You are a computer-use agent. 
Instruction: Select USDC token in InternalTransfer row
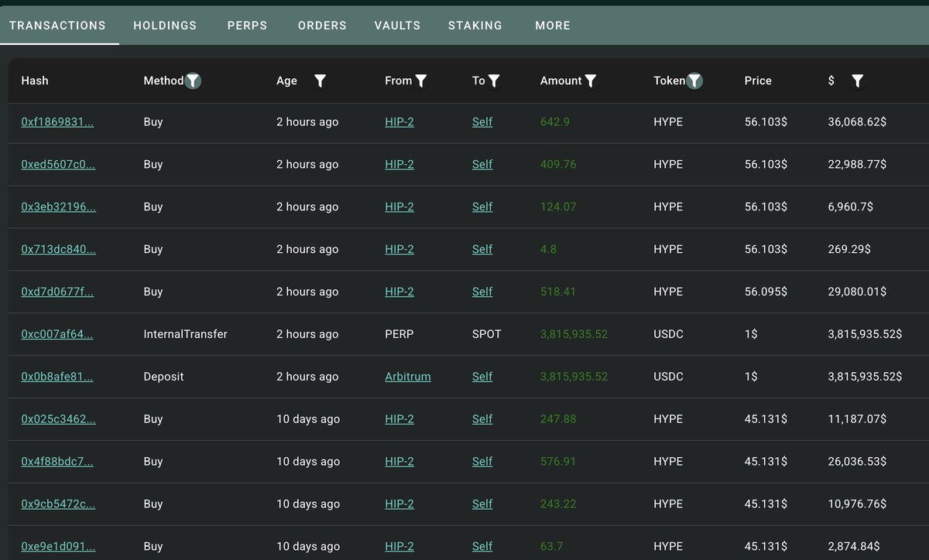669,335
